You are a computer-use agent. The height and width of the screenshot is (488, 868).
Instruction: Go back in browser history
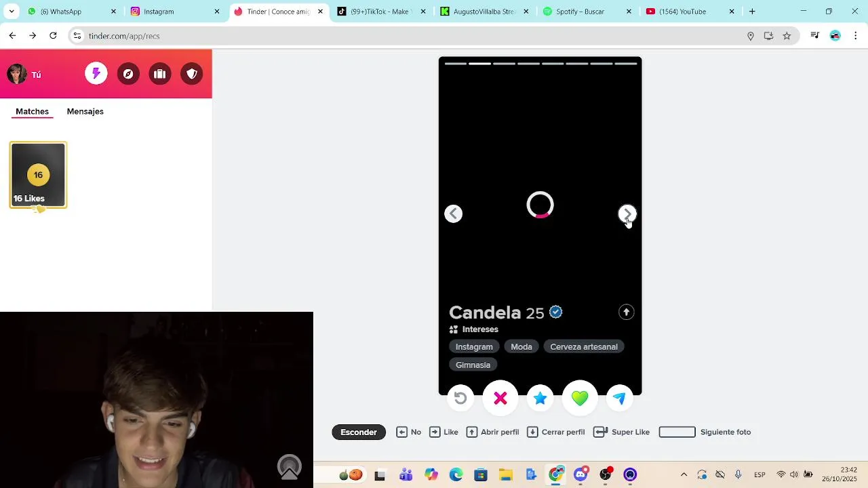click(x=12, y=36)
